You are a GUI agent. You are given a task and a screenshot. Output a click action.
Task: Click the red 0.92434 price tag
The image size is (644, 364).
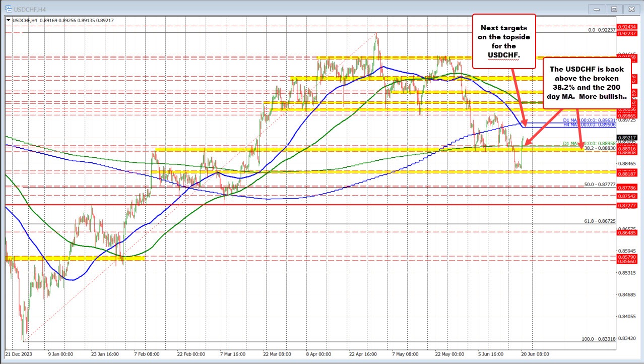click(x=627, y=26)
